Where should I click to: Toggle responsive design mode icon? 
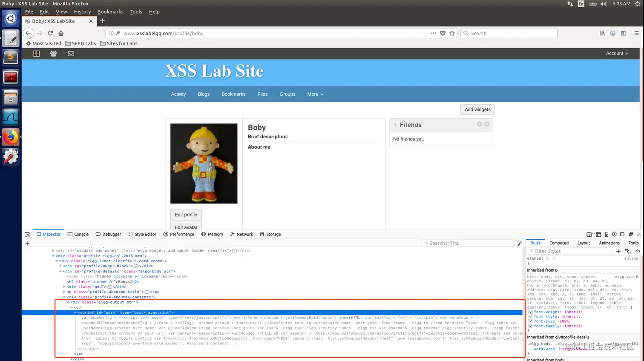pos(607,235)
